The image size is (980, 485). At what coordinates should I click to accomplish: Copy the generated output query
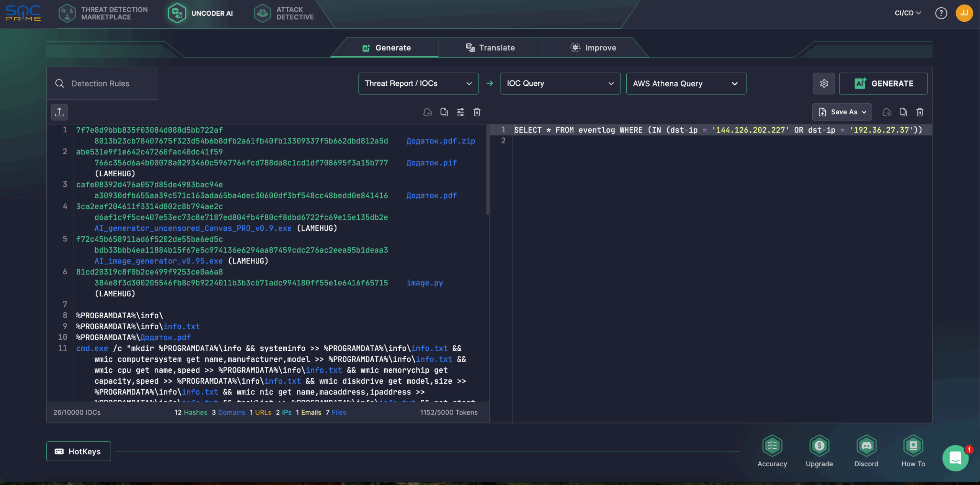(903, 112)
